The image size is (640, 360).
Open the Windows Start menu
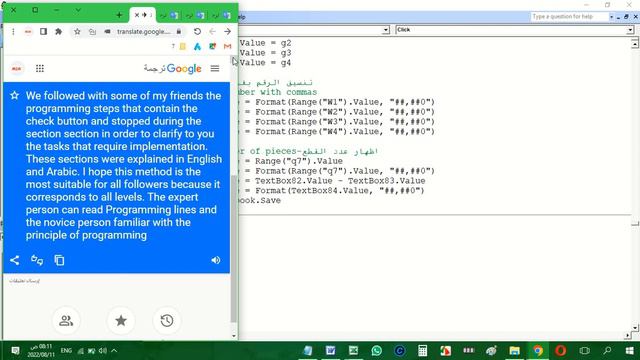pyautogui.click(x=629, y=351)
